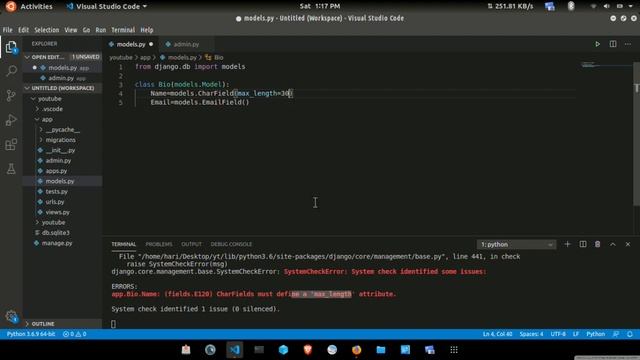Open the Run menu
The image size is (640, 360).
pos(100,30)
